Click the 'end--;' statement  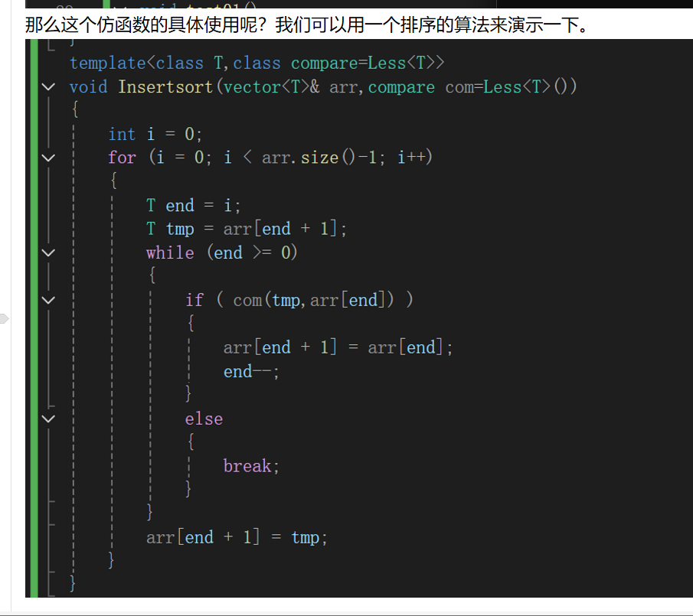point(251,371)
